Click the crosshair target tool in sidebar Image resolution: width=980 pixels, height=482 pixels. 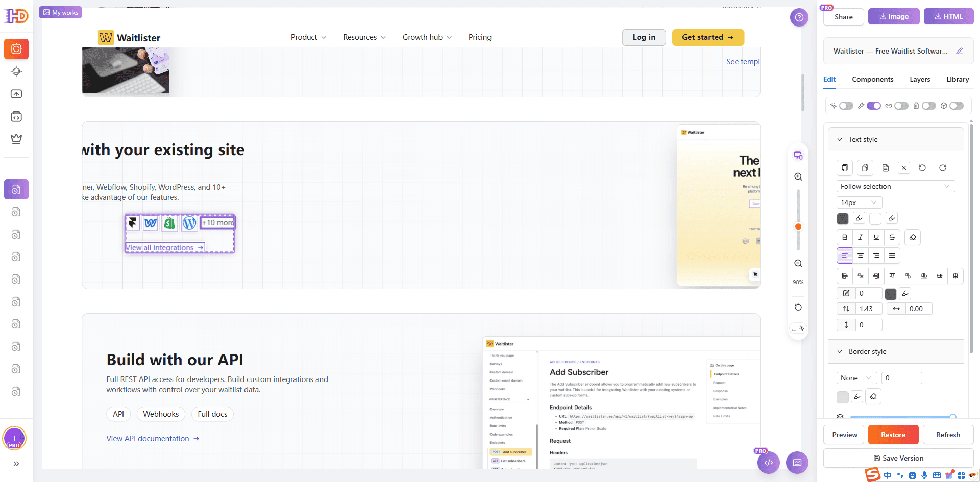pyautogui.click(x=16, y=71)
